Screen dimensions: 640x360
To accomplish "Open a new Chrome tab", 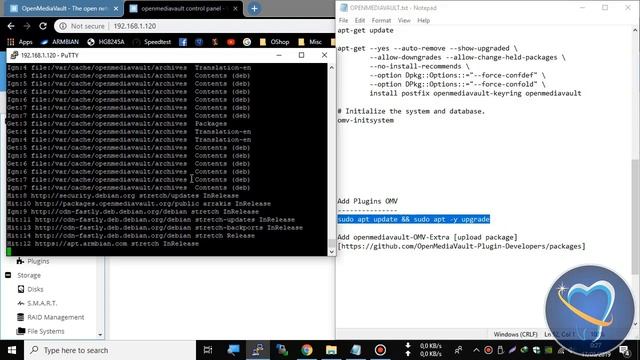I will (x=254, y=8).
